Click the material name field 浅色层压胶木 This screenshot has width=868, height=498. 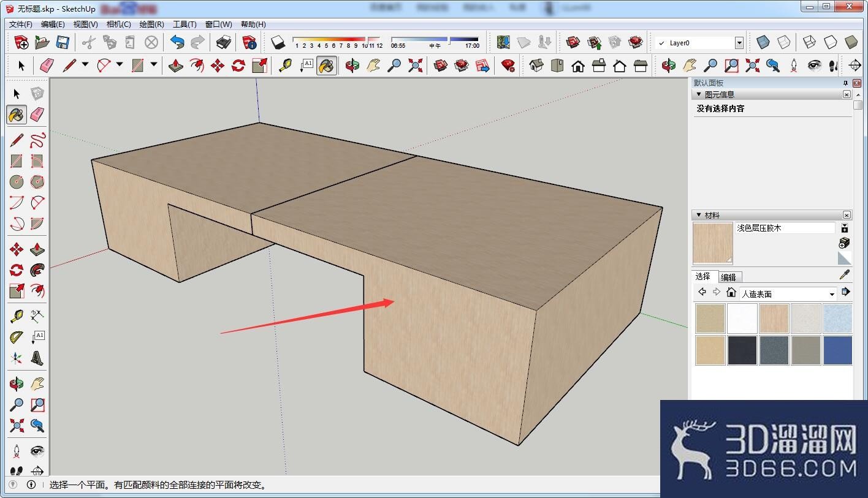click(785, 228)
